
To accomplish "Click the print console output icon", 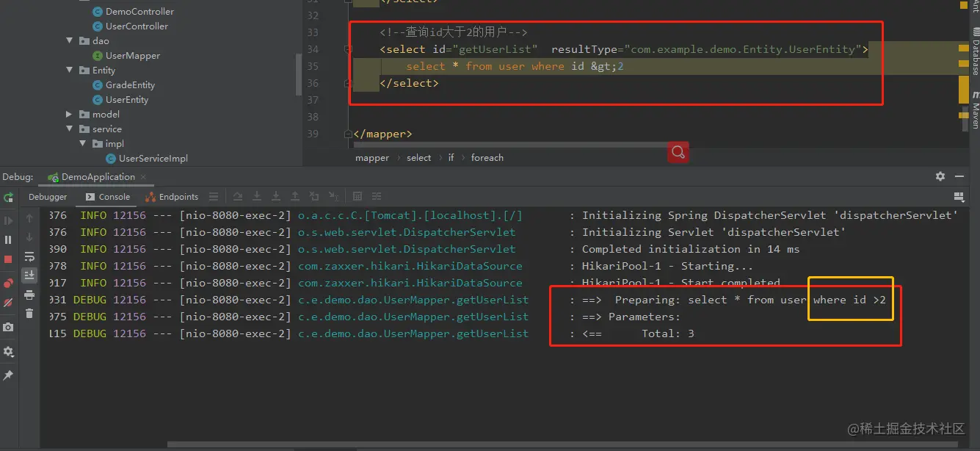I will 29,295.
